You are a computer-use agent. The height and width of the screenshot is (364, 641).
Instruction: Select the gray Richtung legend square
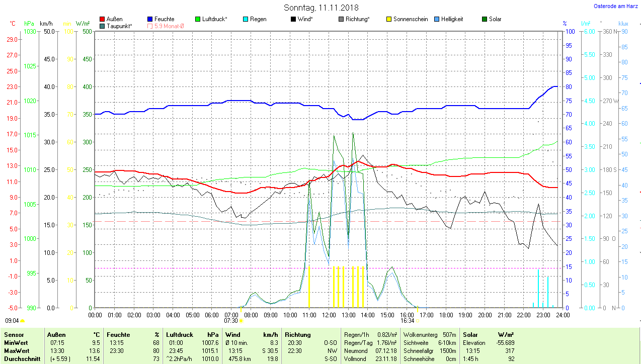(341, 19)
